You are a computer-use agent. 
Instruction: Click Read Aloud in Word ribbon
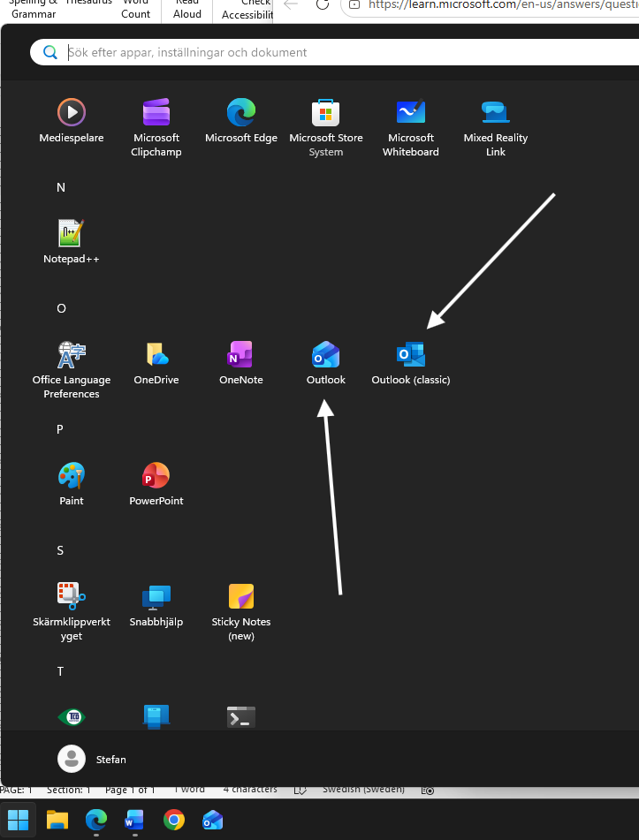coord(187,9)
